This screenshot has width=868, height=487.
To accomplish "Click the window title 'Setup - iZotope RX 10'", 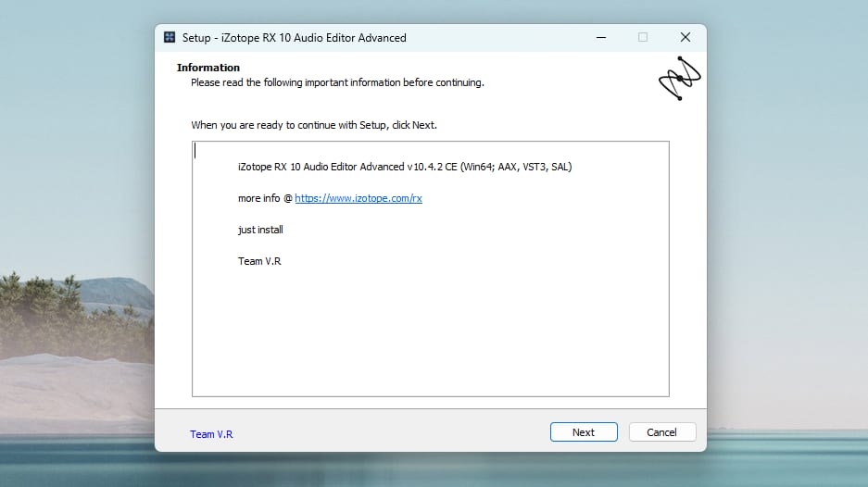I will 294,38.
